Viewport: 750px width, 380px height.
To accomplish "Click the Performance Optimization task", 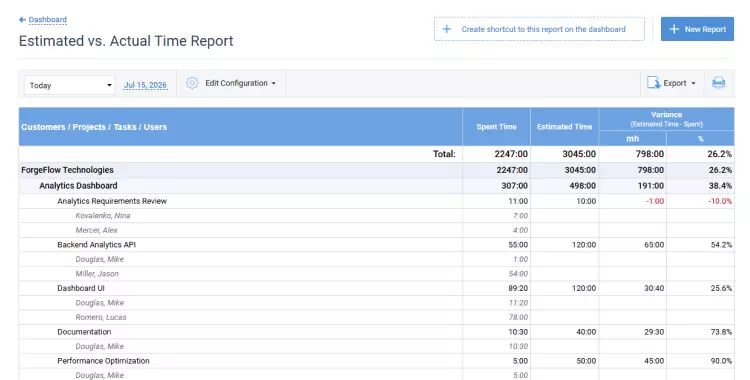I will click(103, 361).
